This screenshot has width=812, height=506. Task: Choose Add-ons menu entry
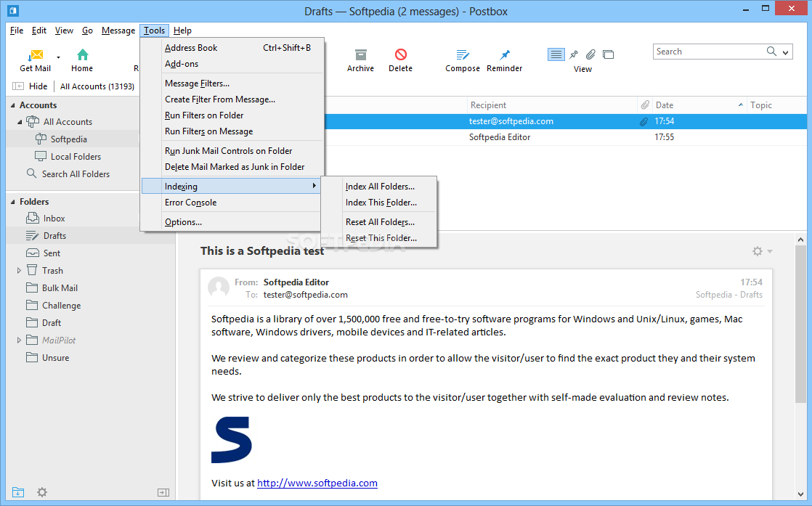(x=232, y=64)
